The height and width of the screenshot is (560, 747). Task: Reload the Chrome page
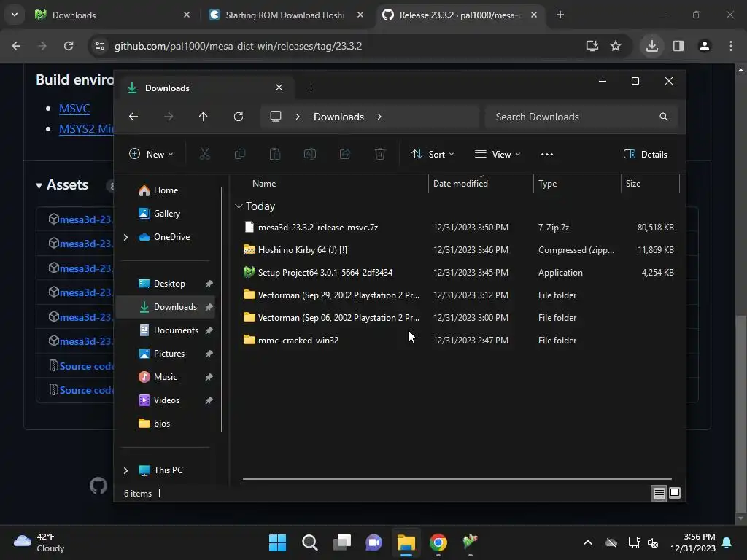click(69, 46)
